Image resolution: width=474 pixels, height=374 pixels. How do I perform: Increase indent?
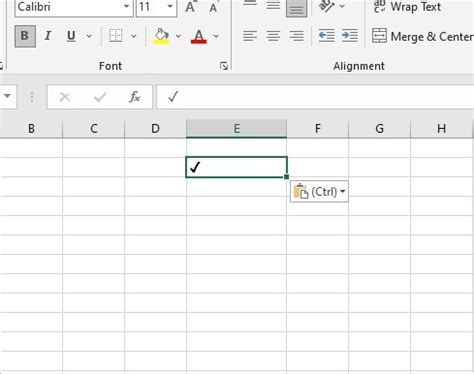click(350, 36)
